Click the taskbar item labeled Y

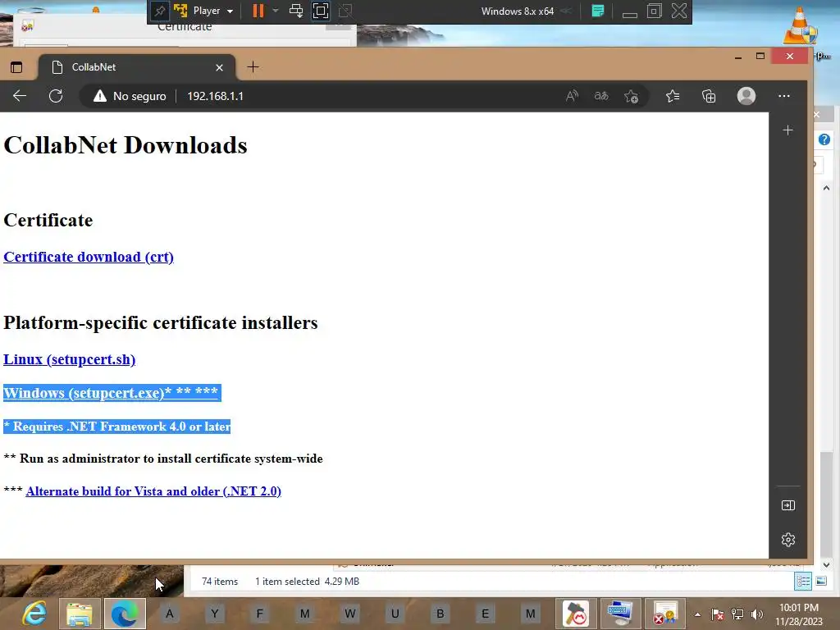pos(214,614)
